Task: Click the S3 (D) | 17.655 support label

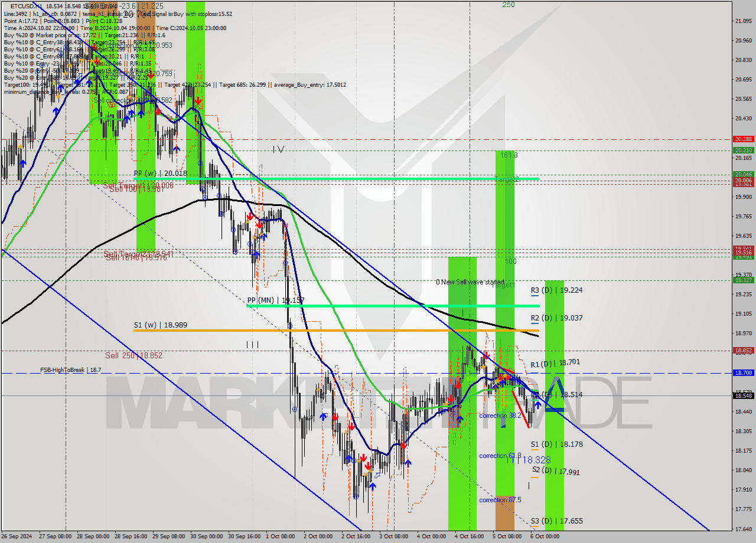Action: (x=556, y=522)
